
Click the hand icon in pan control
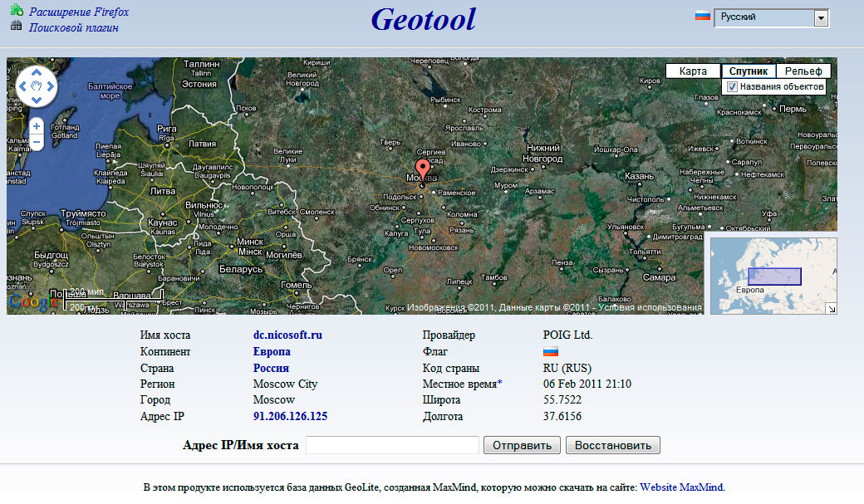tap(37, 86)
